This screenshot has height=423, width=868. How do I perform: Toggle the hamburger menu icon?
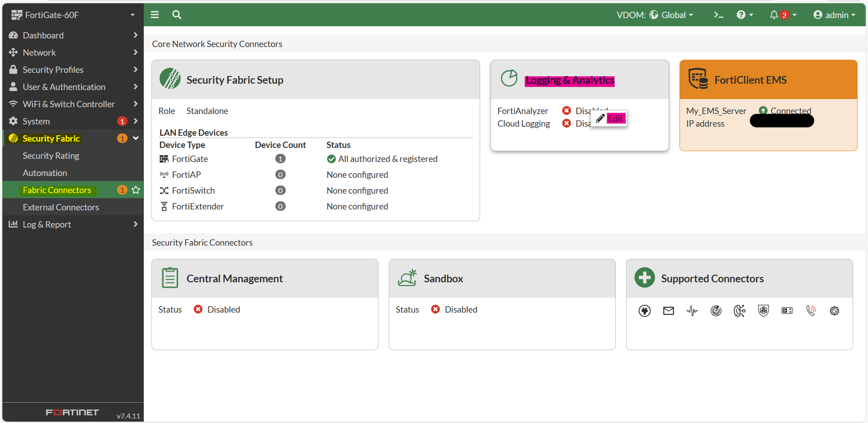pos(155,15)
